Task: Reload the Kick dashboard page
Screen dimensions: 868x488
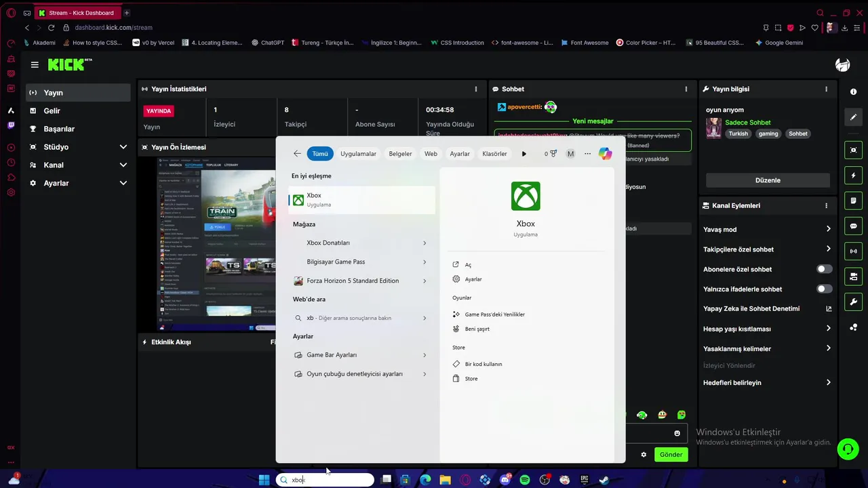Action: (x=51, y=28)
